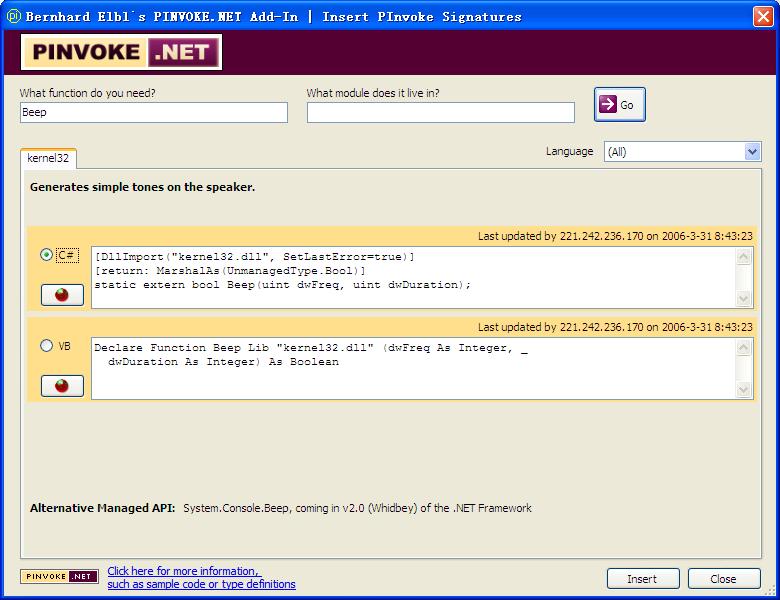The width and height of the screenshot is (780, 600).
Task: Click the Go button to search
Action: tap(620, 104)
